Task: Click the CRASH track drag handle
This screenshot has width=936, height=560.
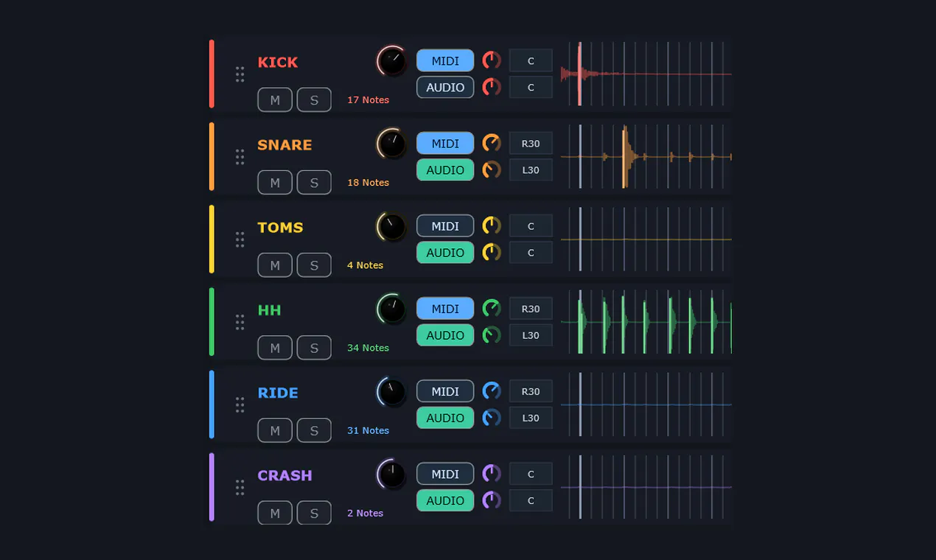Action: click(240, 487)
